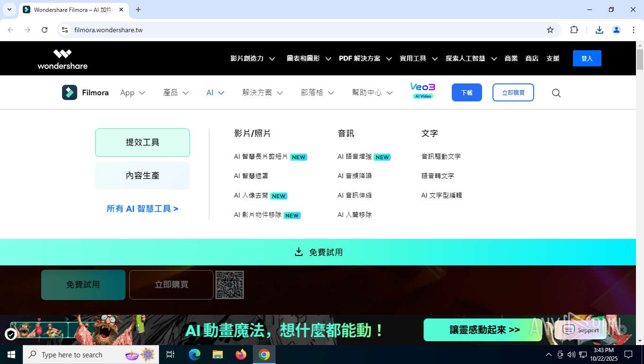The width and height of the screenshot is (644, 364).
Task: Click the Filmora logo icon
Action: click(70, 92)
